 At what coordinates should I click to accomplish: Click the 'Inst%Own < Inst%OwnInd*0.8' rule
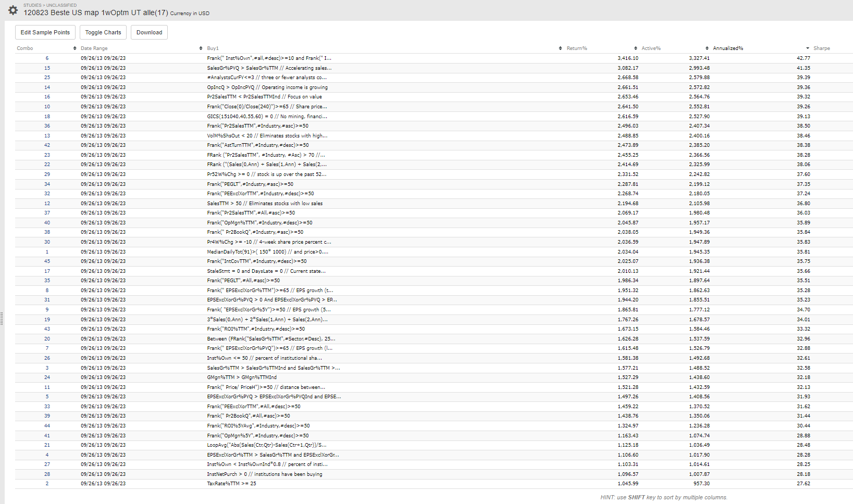click(267, 464)
